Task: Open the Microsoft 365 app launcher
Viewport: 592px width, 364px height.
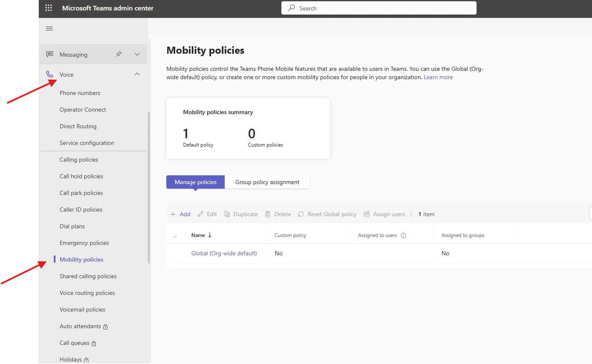Action: click(x=49, y=8)
